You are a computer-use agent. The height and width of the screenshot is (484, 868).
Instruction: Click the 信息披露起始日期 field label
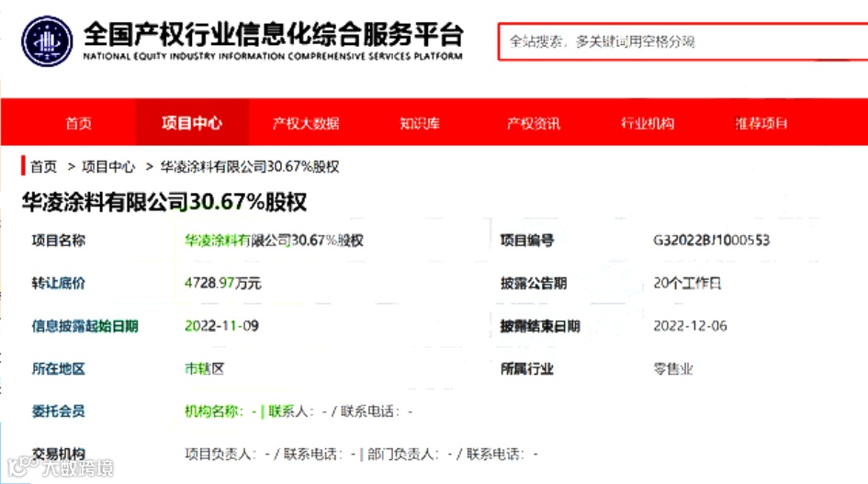click(85, 326)
